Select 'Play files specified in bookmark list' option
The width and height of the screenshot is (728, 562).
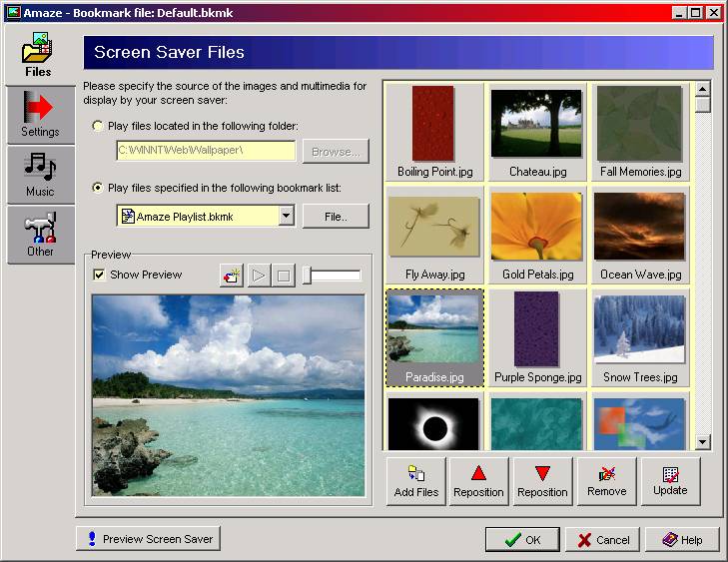[98, 188]
